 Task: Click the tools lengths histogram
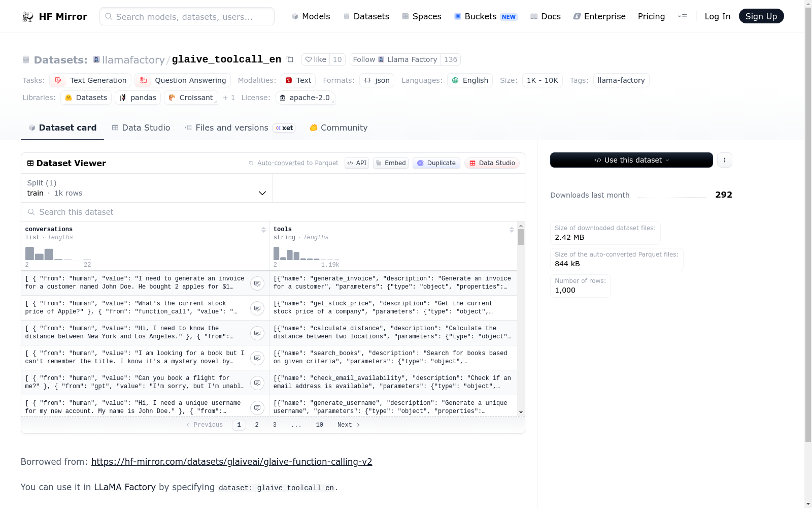point(307,253)
